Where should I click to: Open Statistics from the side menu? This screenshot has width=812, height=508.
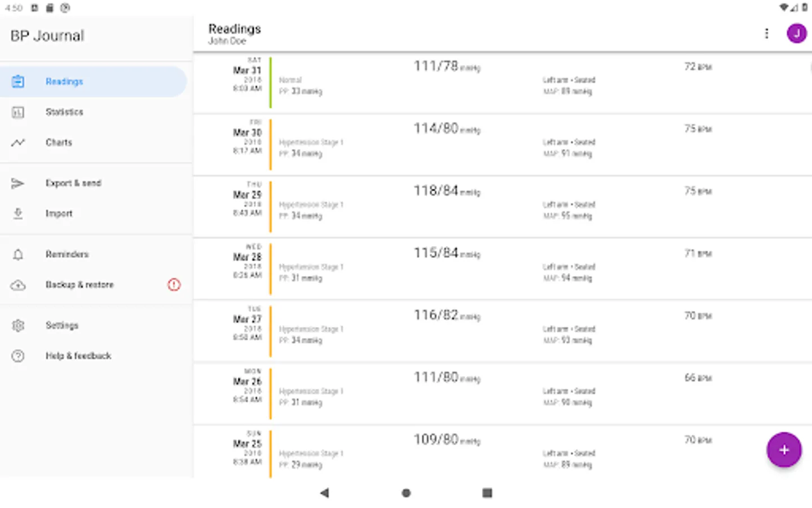(x=64, y=112)
